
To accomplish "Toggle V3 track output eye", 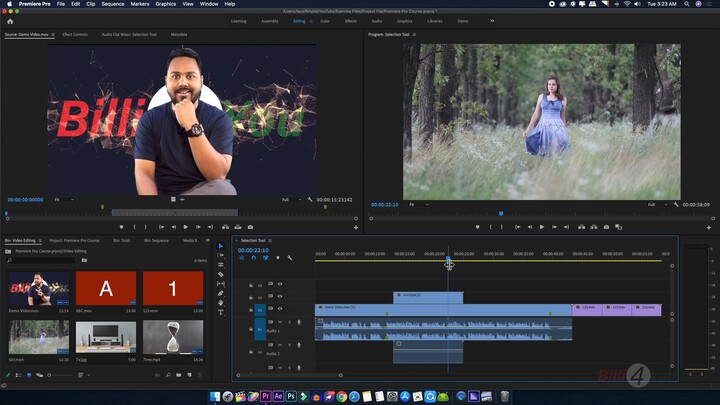I will pyautogui.click(x=280, y=284).
